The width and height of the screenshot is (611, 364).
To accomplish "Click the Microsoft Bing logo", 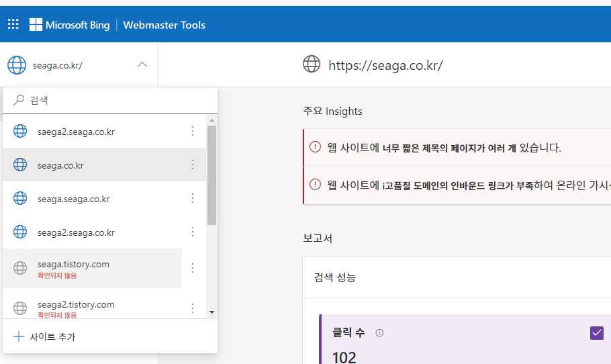I will pyautogui.click(x=70, y=25).
